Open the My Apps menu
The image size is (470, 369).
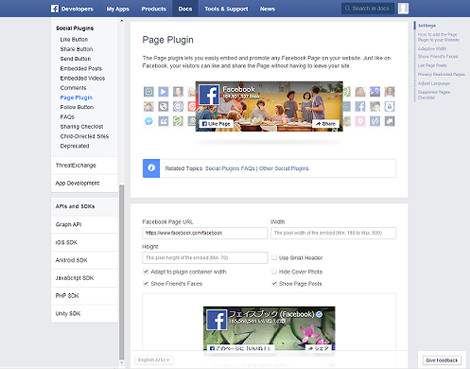tap(118, 9)
